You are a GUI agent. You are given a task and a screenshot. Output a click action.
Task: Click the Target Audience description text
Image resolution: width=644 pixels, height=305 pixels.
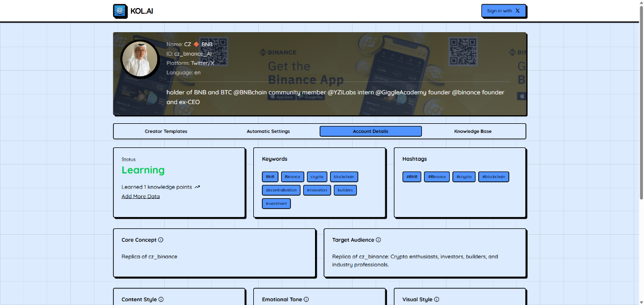click(x=415, y=261)
